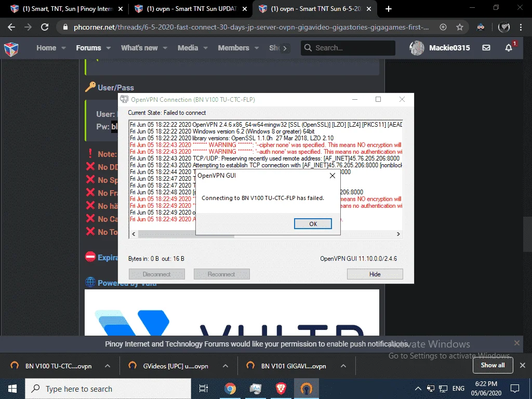Click the phcorner.net address bar
This screenshot has height=399, width=532.
click(251, 27)
